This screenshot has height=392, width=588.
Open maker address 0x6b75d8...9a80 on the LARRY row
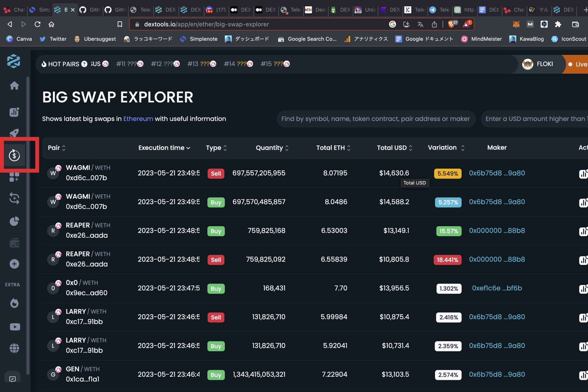pyautogui.click(x=497, y=317)
